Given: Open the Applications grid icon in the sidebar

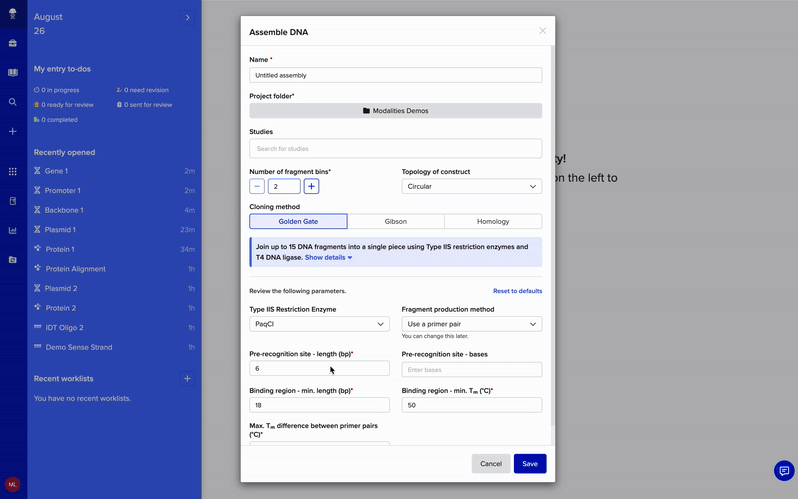Looking at the screenshot, I should click(13, 172).
